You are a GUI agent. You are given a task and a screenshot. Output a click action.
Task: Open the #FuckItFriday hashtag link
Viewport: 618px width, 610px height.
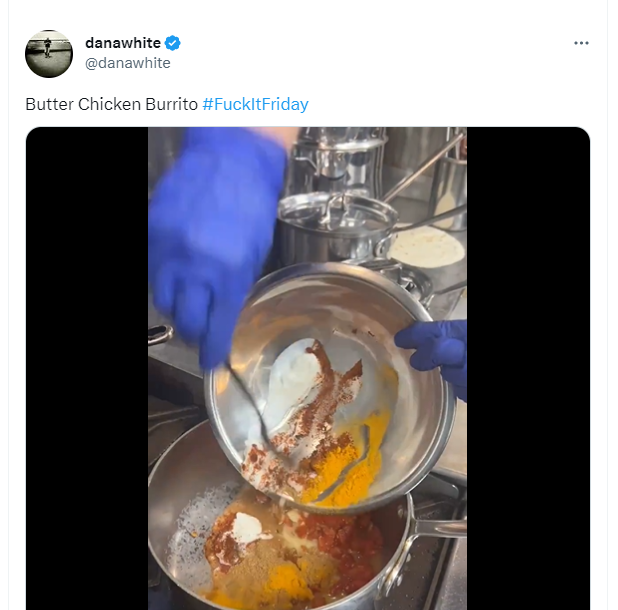point(255,104)
